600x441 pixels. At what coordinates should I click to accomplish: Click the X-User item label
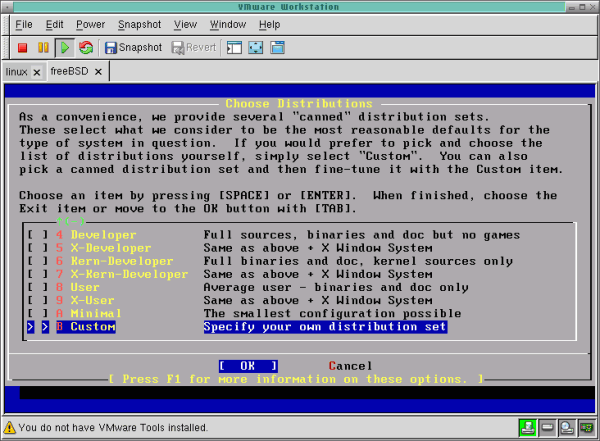click(x=93, y=301)
